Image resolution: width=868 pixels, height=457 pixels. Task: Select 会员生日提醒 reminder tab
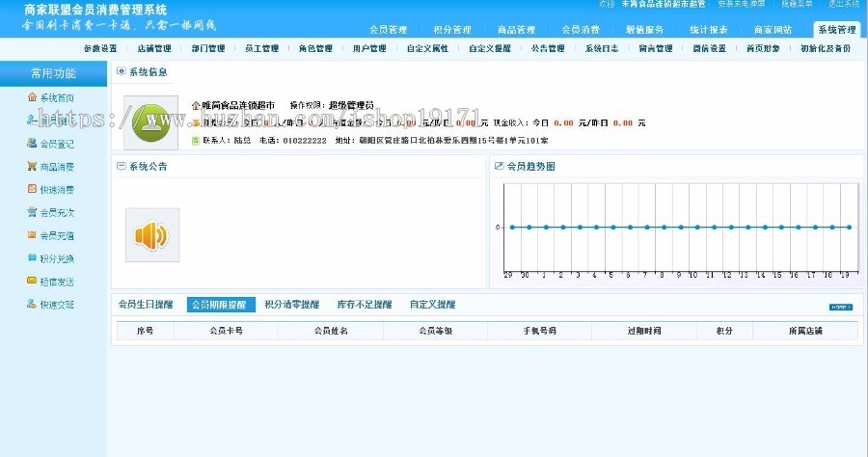click(146, 305)
